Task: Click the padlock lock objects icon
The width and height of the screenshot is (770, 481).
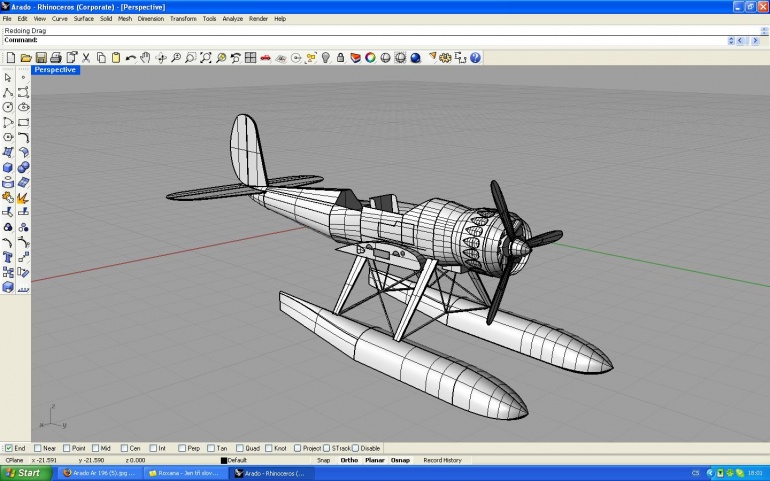Action: 340,58
